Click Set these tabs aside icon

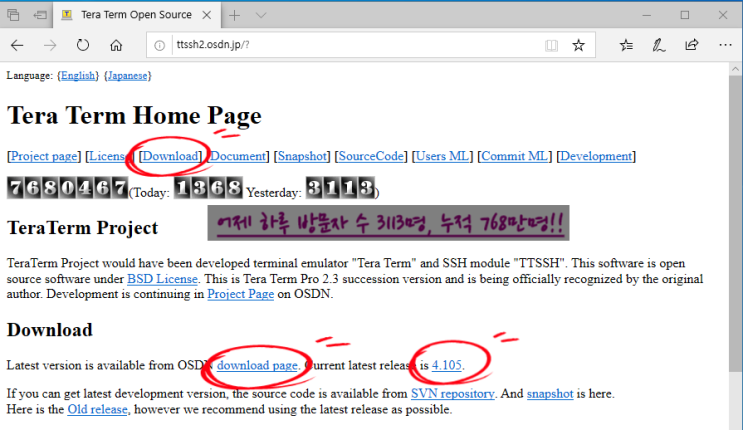tap(40, 15)
